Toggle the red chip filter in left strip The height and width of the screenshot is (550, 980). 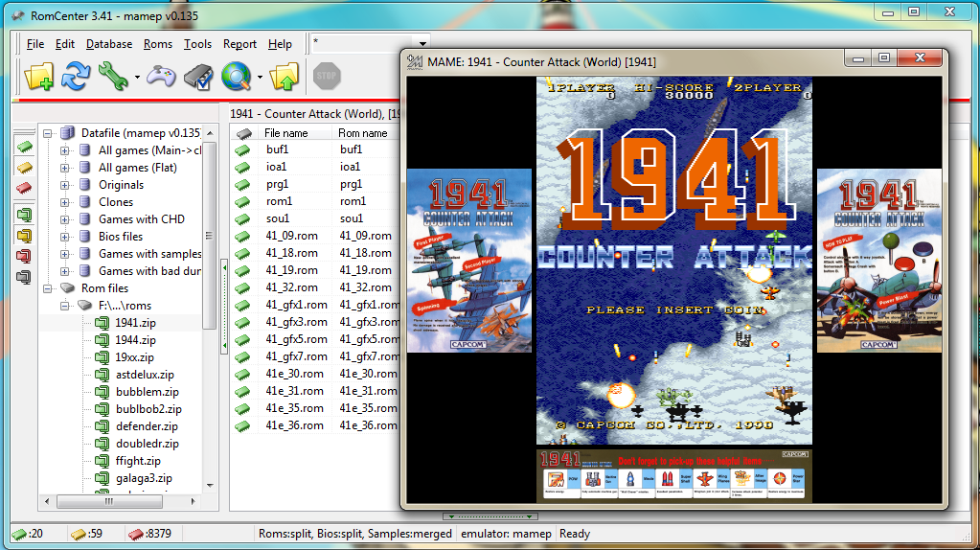(x=24, y=188)
